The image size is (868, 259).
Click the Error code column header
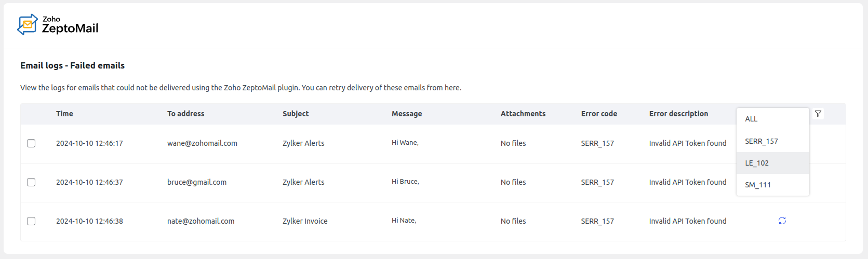[x=599, y=114]
